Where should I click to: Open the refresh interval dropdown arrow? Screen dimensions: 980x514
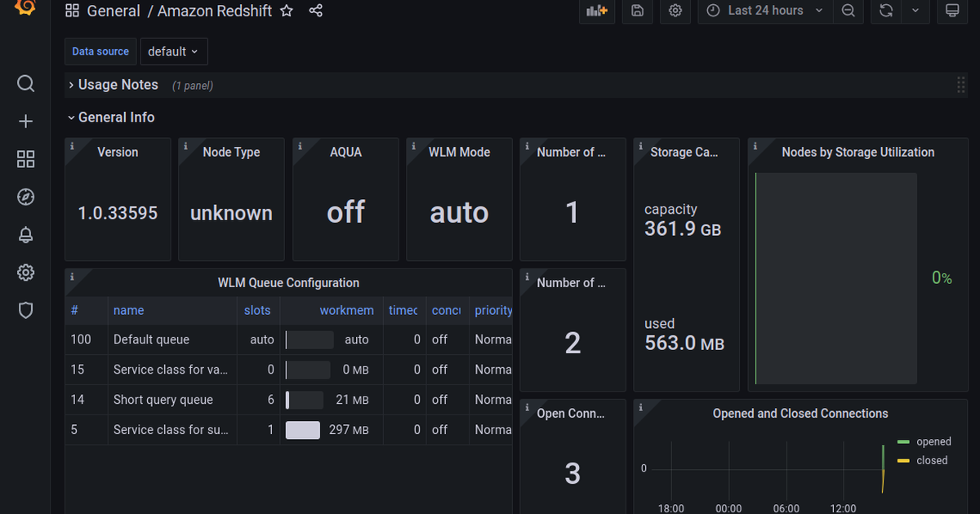point(915,11)
